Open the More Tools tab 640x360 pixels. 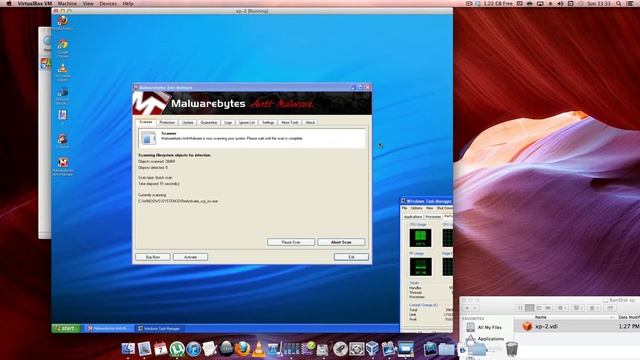coord(290,122)
